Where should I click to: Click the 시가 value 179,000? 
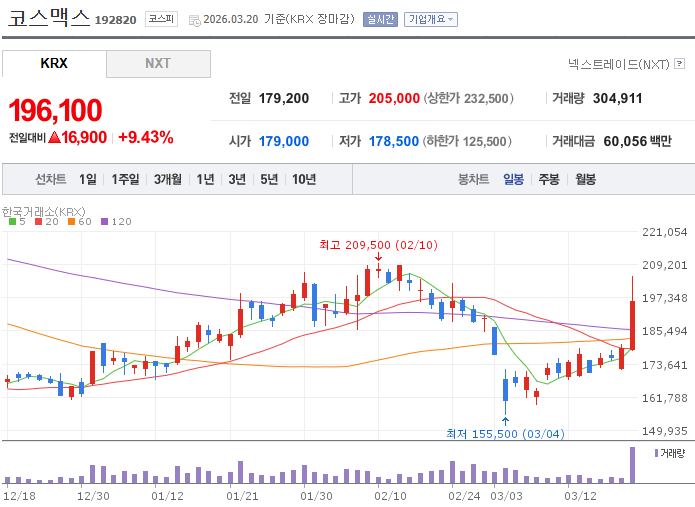pos(284,141)
